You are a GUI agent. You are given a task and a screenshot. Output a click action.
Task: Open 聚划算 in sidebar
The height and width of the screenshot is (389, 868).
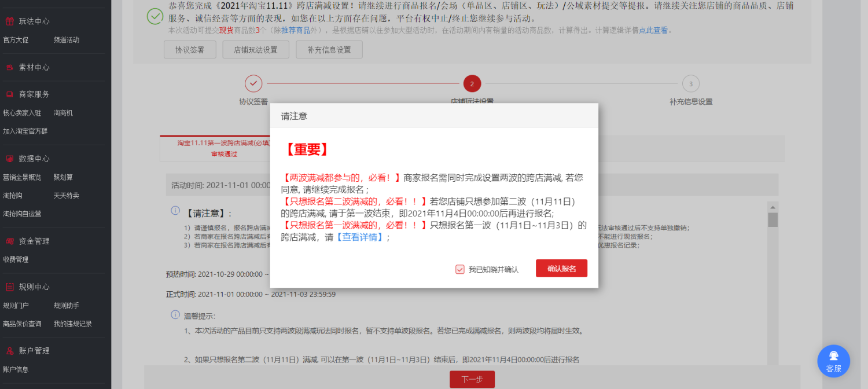click(x=63, y=177)
